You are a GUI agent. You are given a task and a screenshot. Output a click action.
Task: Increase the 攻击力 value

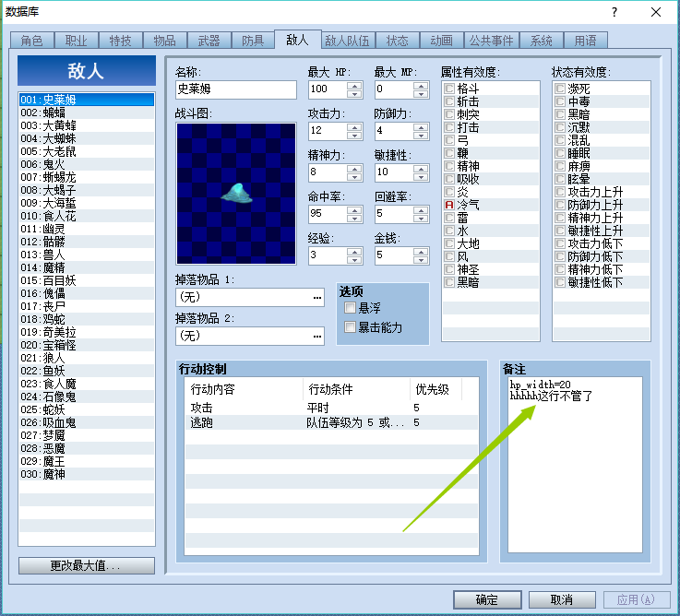354,127
